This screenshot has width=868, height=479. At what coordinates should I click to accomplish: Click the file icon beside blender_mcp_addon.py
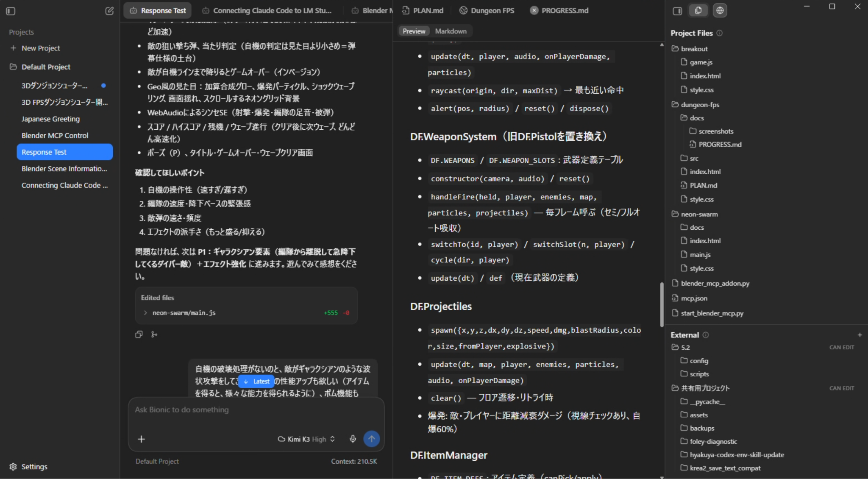pos(675,283)
